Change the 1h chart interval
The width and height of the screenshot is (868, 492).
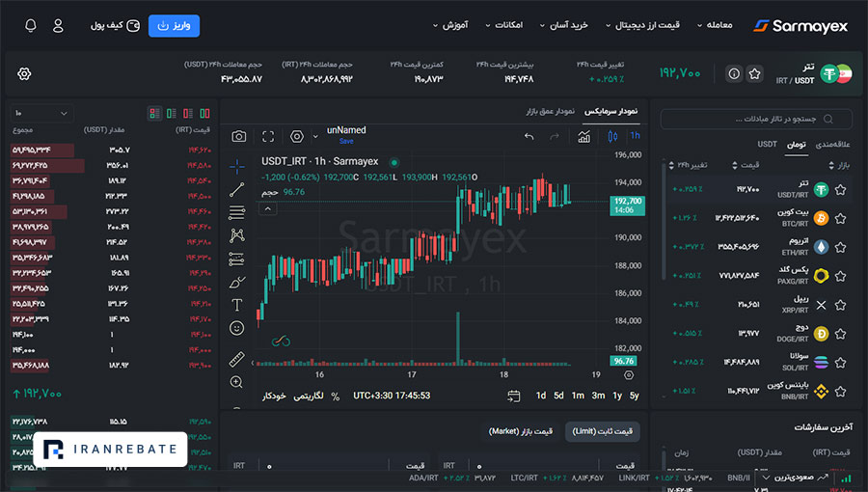click(635, 136)
